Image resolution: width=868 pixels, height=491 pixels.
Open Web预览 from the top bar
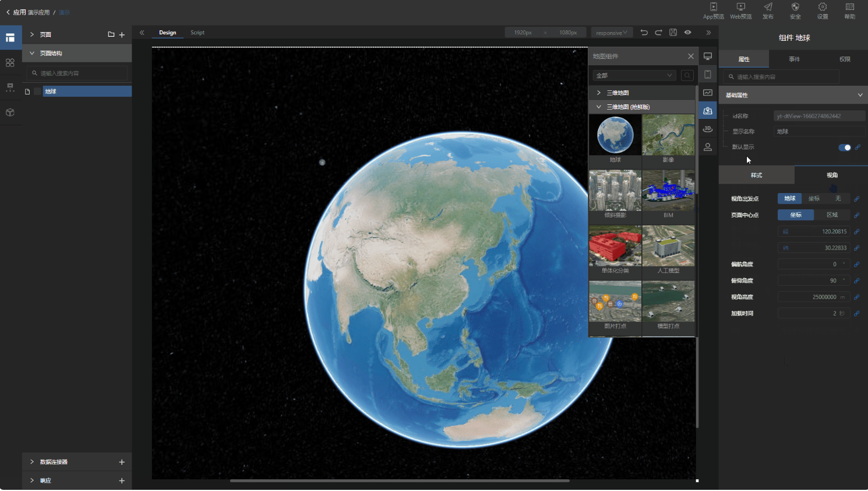tap(740, 10)
